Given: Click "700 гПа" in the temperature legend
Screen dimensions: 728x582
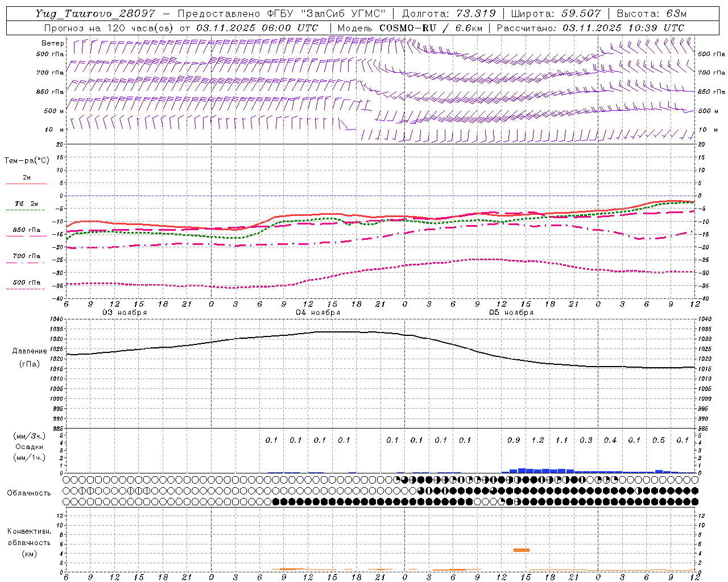Looking at the screenshot, I should pos(27,256).
